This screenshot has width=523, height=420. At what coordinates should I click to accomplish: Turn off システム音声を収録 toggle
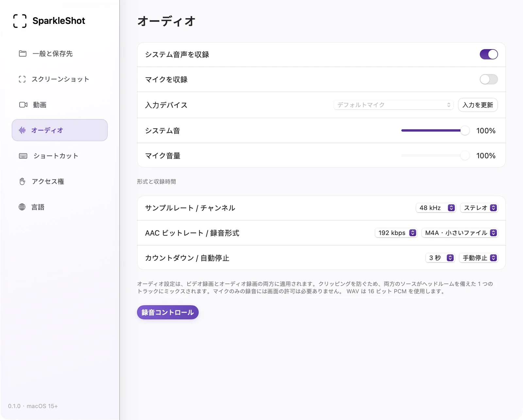coord(489,54)
